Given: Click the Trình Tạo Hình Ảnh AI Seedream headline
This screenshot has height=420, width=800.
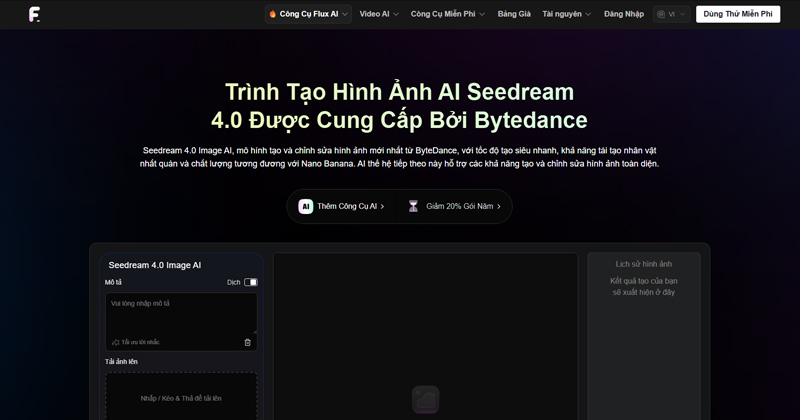Looking at the screenshot, I should pos(399,92).
